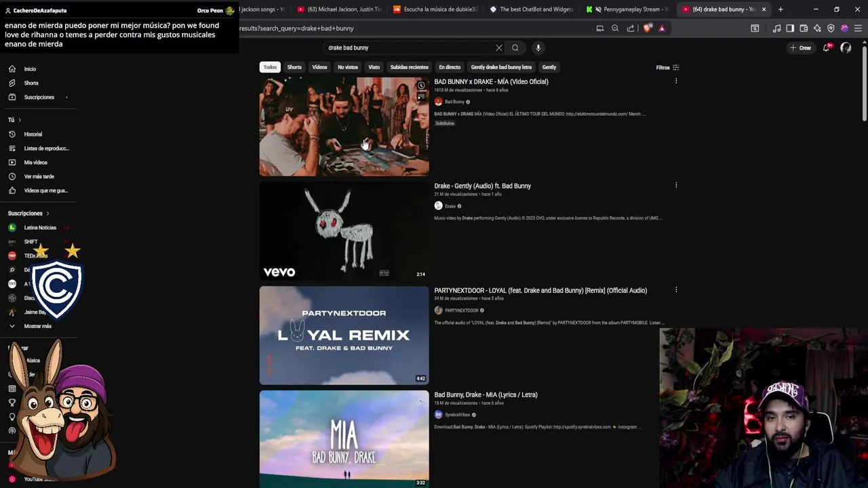Open browser hamburger menu
This screenshot has width=868, height=488.
[858, 28]
